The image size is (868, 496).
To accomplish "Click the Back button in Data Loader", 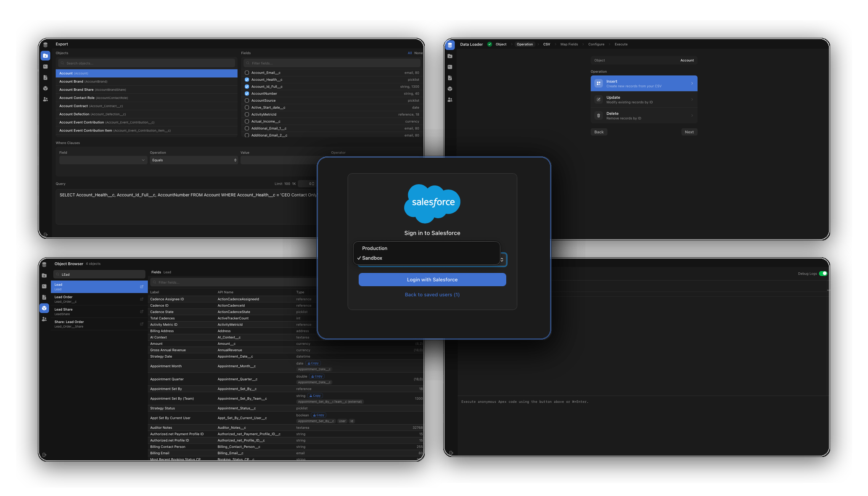I will 598,132.
